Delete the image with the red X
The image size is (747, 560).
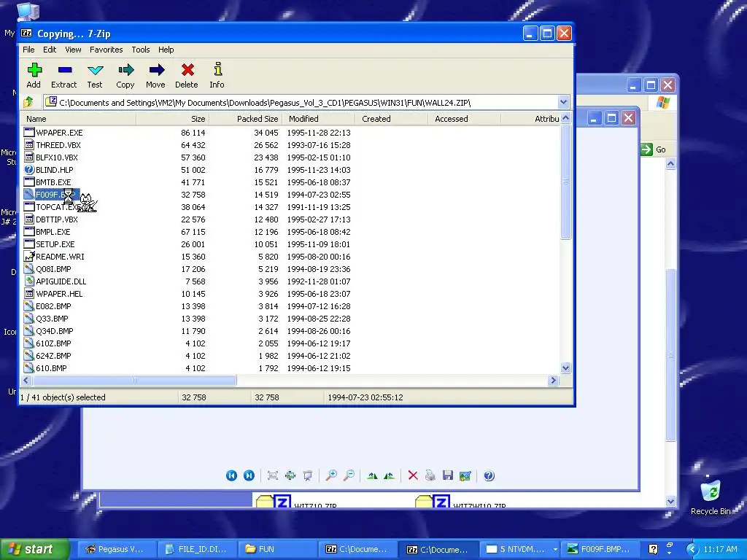(413, 475)
